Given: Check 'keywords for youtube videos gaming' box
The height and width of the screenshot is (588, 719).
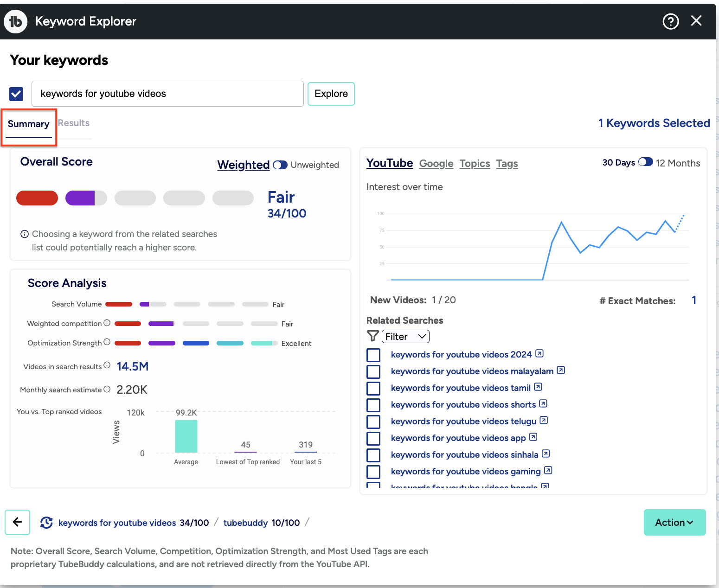Looking at the screenshot, I should [373, 472].
